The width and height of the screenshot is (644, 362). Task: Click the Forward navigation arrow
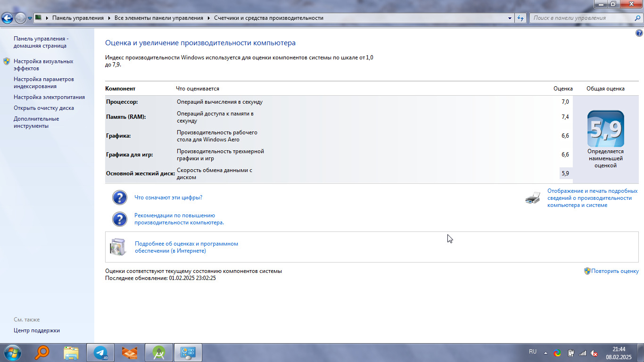20,18
